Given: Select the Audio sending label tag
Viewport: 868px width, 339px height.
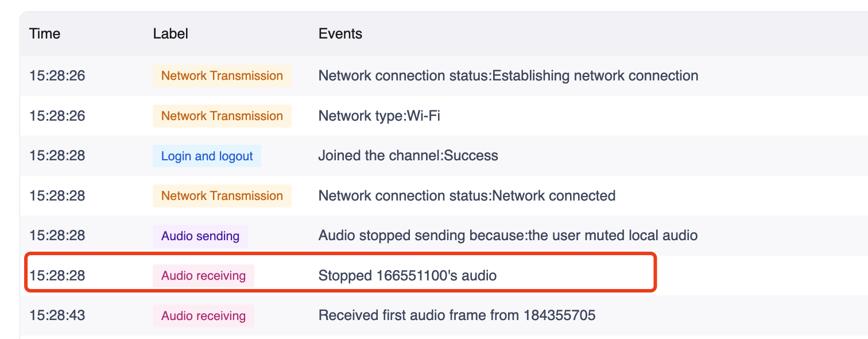Looking at the screenshot, I should pos(200,236).
